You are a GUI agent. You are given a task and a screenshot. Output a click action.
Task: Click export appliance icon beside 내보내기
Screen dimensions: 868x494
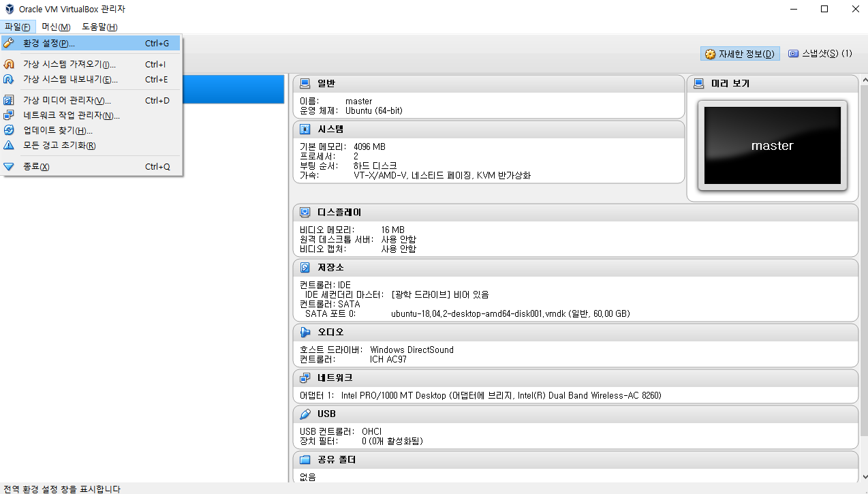(9, 79)
